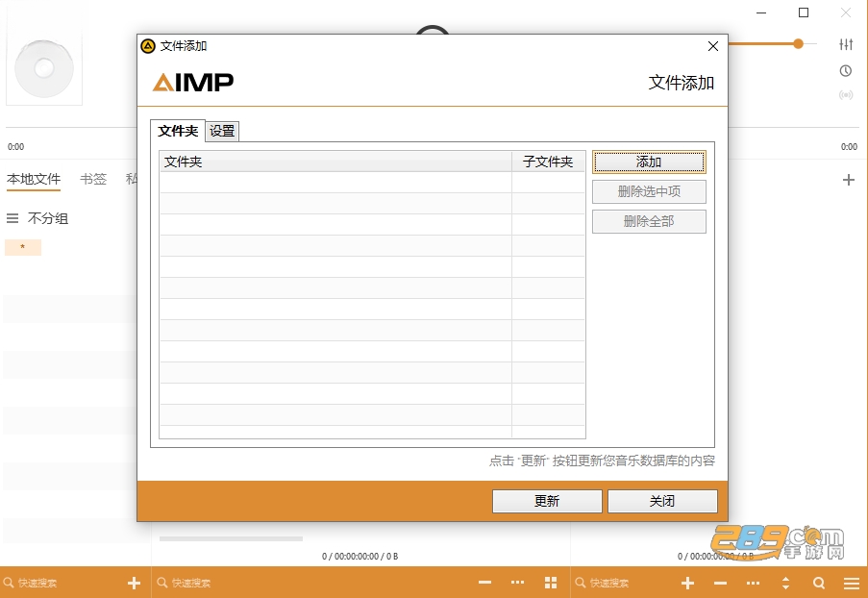Click the 更新 button
This screenshot has height=598, width=868.
coord(547,501)
